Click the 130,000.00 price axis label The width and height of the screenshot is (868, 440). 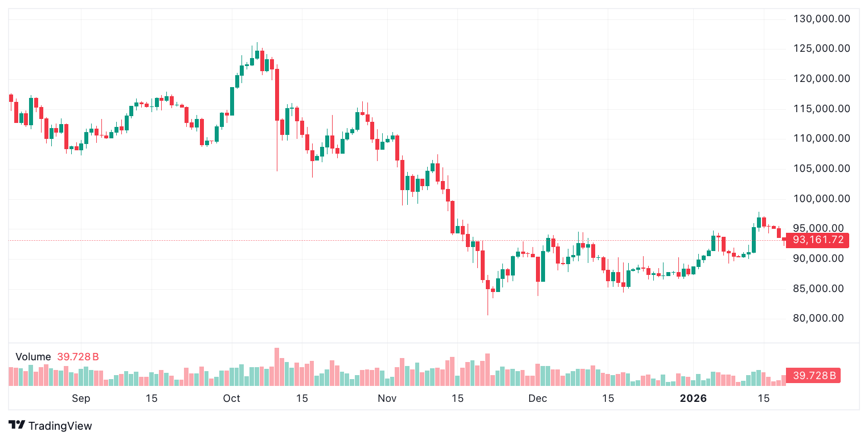(822, 19)
